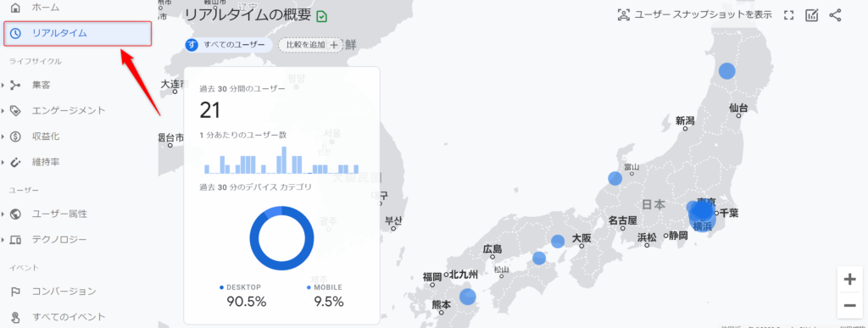Open the fullscreen map view icon
The image size is (868, 328).
pyautogui.click(x=789, y=15)
